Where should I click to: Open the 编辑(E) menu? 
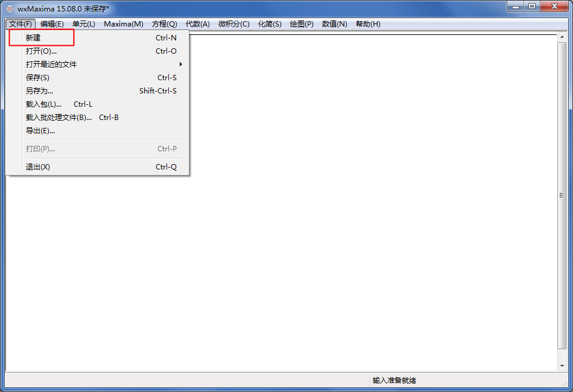52,24
